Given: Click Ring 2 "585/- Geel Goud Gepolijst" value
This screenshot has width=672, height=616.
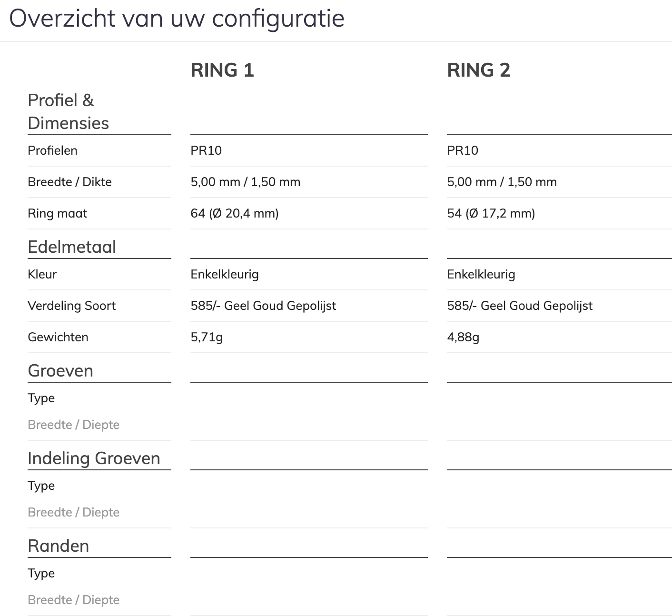Looking at the screenshot, I should [x=519, y=306].
